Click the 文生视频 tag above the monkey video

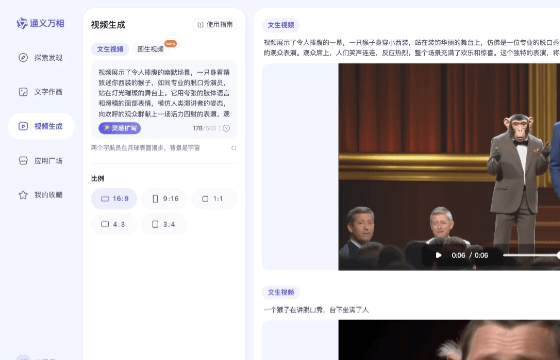point(281,25)
